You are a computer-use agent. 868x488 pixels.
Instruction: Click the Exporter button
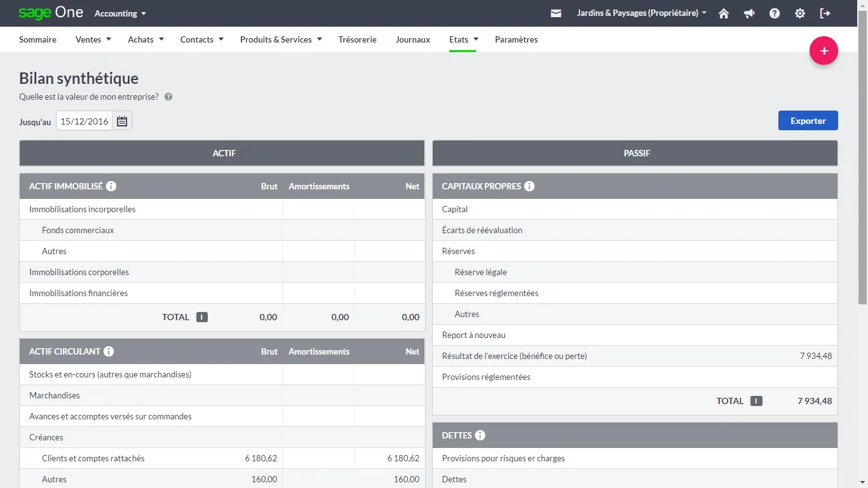point(808,121)
